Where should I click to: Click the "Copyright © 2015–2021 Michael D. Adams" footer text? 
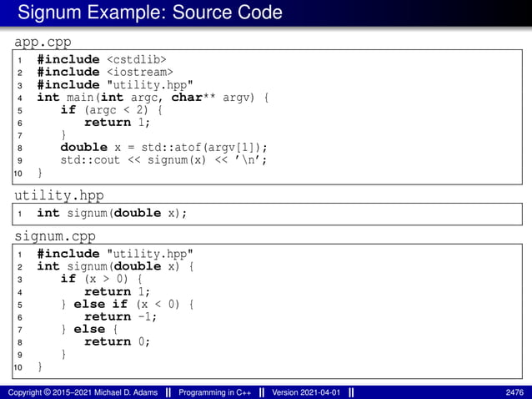click(83, 392)
